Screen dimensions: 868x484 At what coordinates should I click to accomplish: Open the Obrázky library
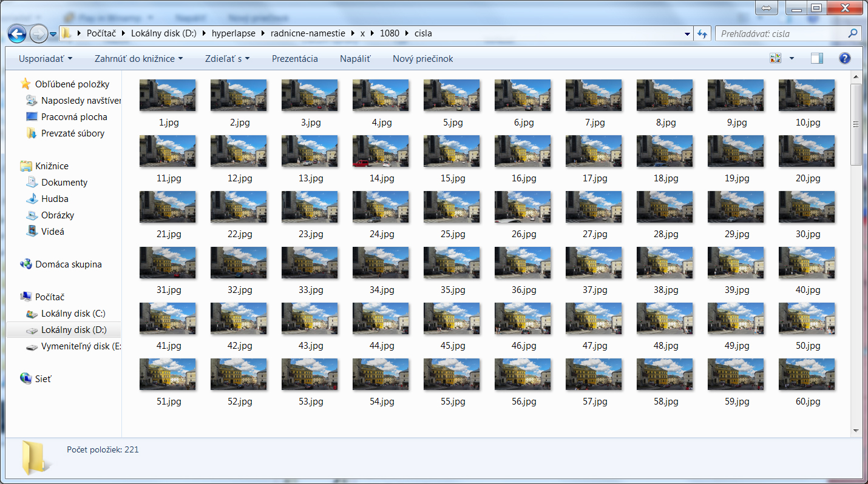[50, 215]
